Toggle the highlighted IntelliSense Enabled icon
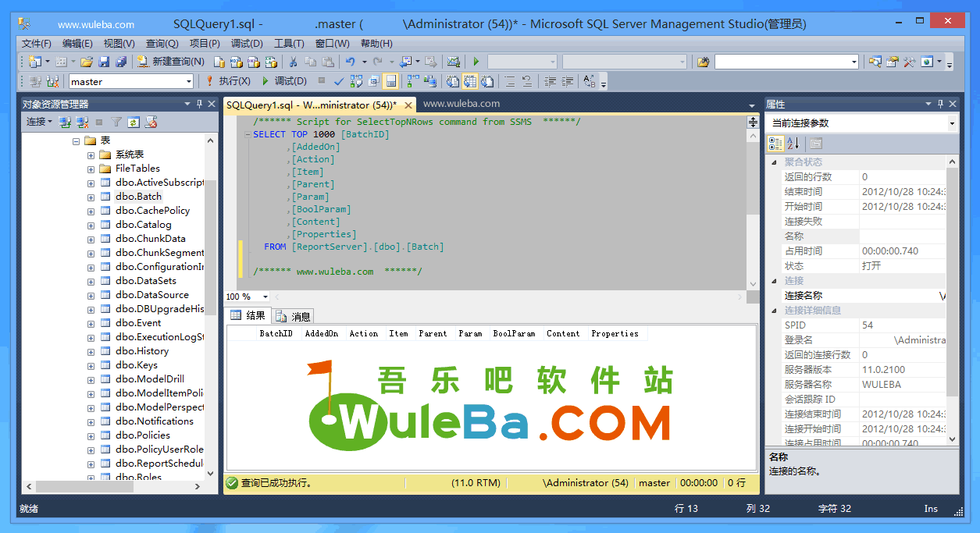The width and height of the screenshot is (980, 533). pos(391,81)
